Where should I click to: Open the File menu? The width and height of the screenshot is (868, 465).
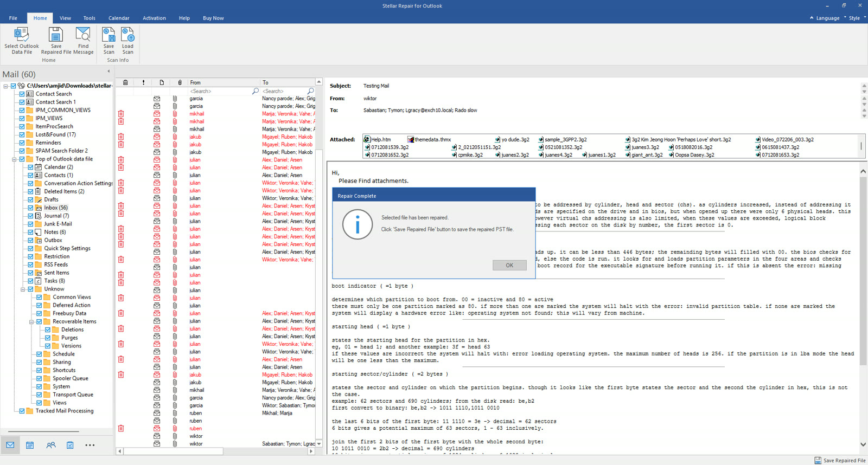coord(13,18)
